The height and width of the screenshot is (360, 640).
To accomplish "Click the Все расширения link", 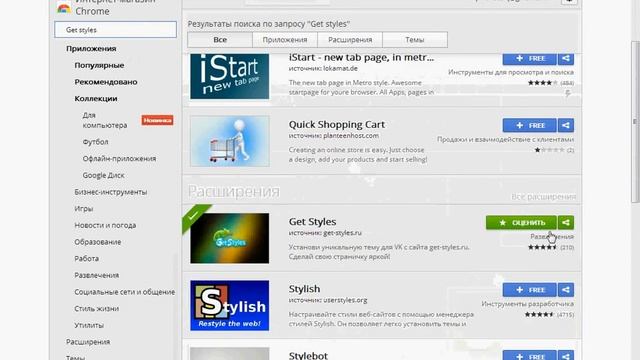I will click(x=543, y=197).
